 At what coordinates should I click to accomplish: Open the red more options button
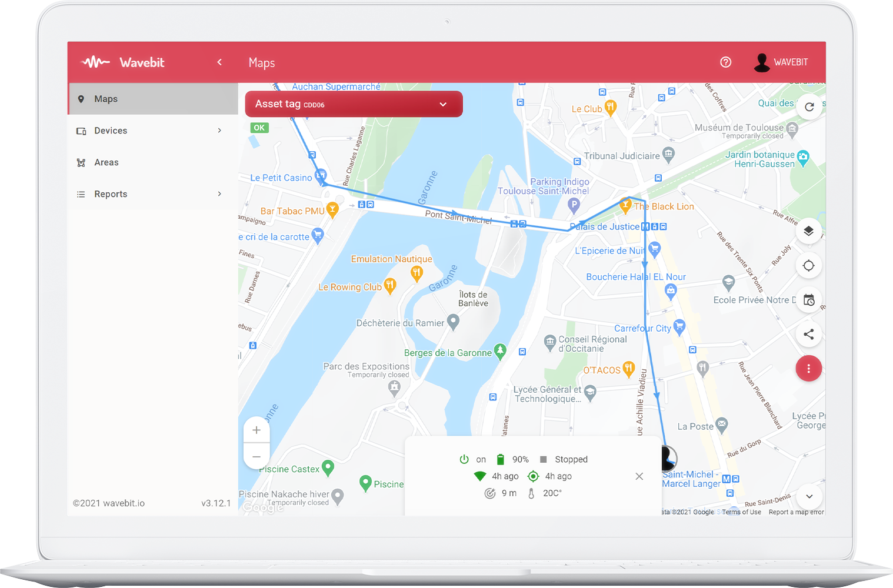click(809, 369)
